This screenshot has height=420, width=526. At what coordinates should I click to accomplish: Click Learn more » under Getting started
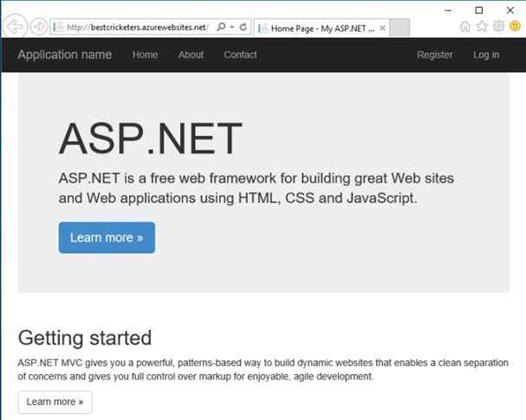[55, 402]
